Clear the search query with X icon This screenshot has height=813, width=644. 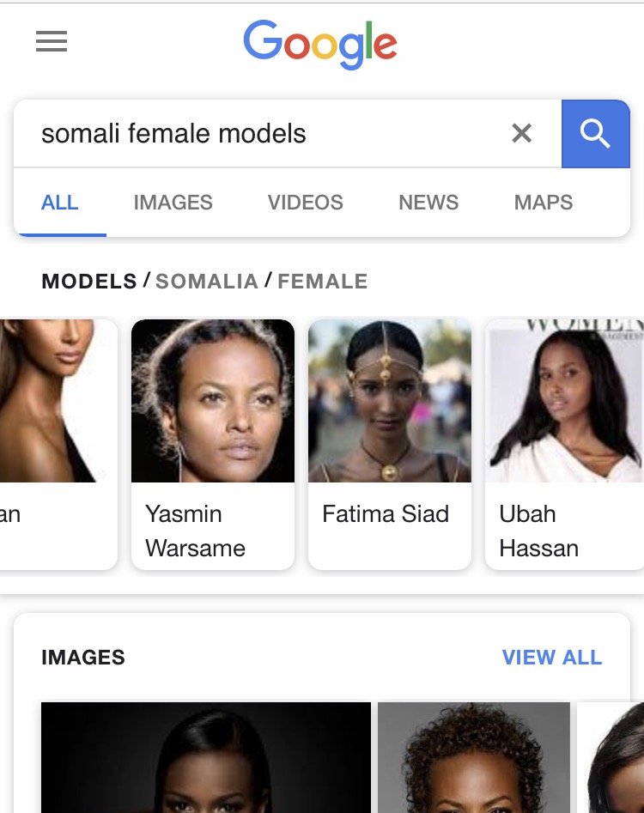click(521, 133)
